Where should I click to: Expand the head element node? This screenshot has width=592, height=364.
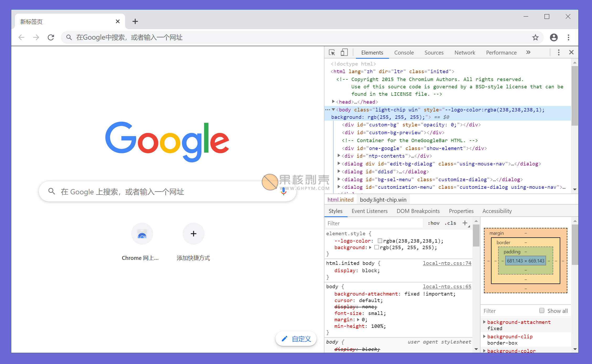click(x=333, y=101)
